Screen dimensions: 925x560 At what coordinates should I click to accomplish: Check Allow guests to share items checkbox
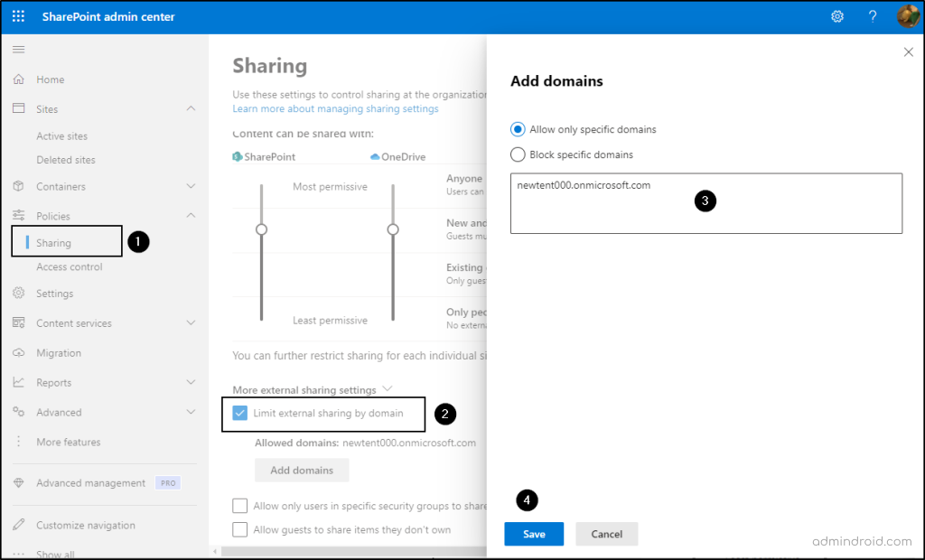(240, 529)
